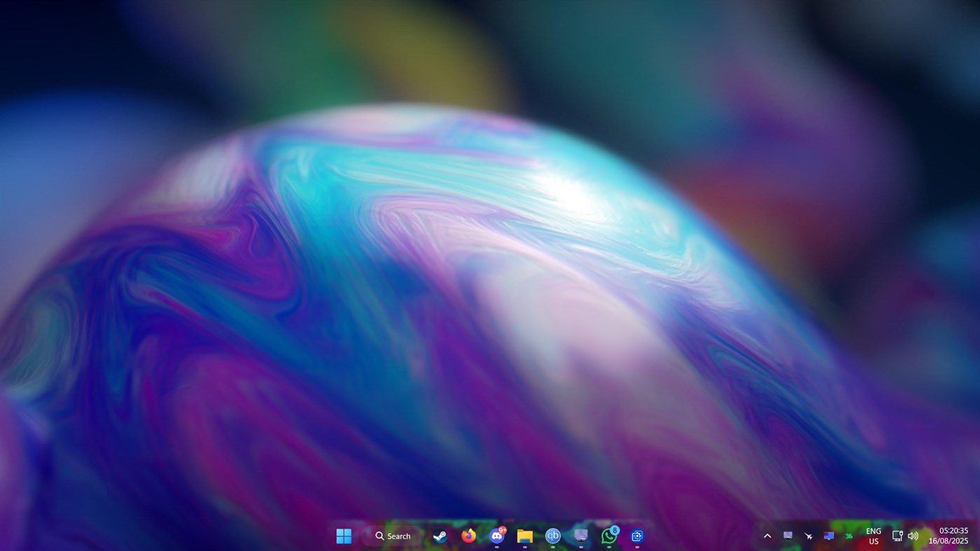Click the remote desktop taskbar icon
The height and width of the screenshot is (551, 980).
pos(581,536)
